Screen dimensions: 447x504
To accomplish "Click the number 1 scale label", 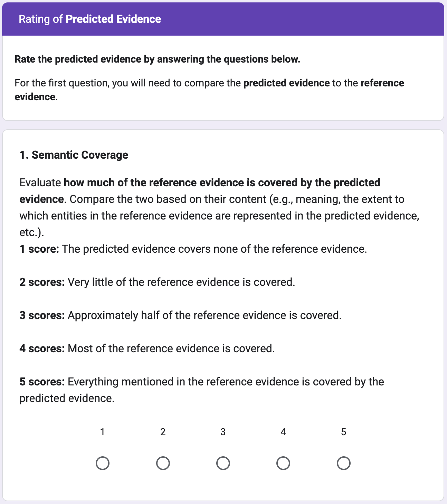I will (103, 432).
